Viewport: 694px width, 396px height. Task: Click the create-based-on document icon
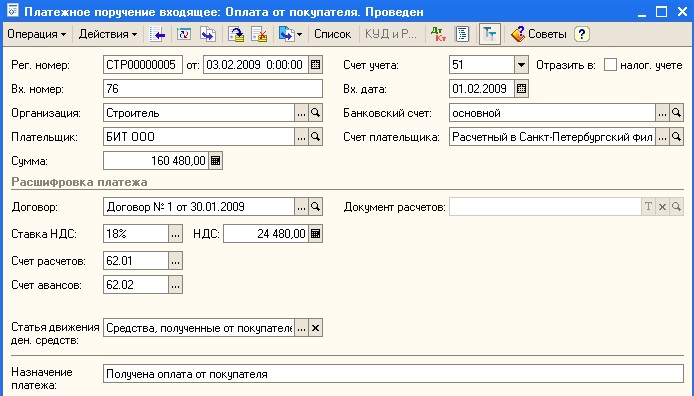[286, 34]
